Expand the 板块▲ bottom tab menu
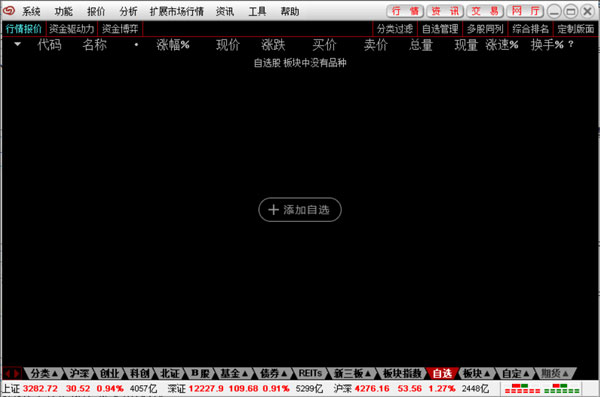This screenshot has height=397, width=600. pos(476,373)
